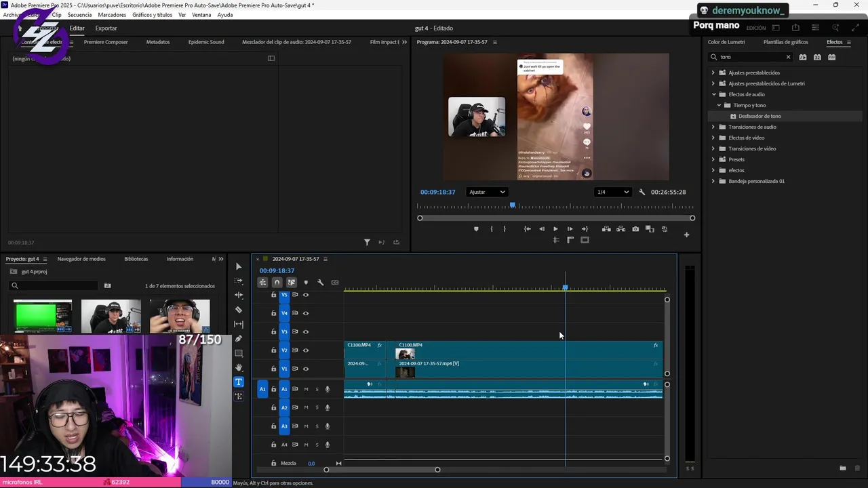Click the effects search field

pyautogui.click(x=751, y=57)
